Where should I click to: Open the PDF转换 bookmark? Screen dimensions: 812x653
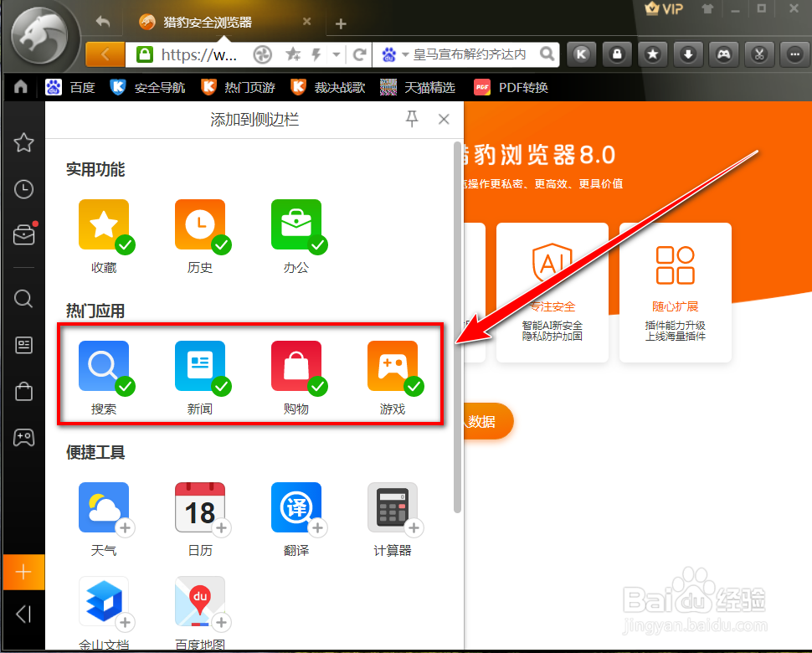click(x=511, y=87)
